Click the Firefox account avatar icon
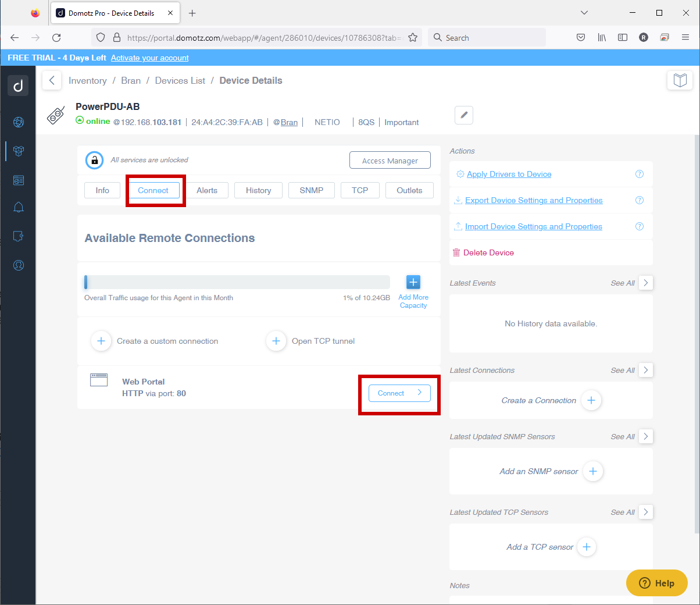Image resolution: width=700 pixels, height=605 pixels. [644, 38]
